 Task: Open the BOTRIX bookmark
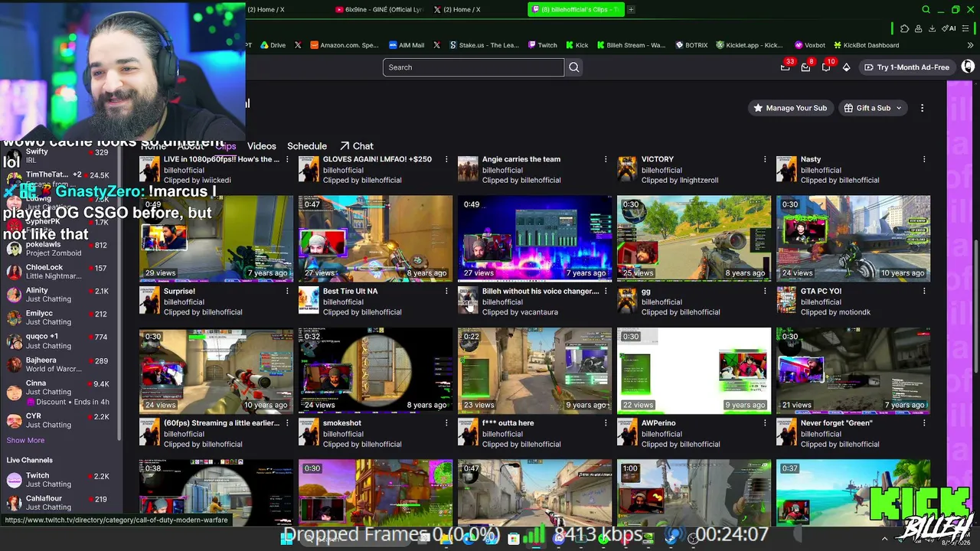pyautogui.click(x=691, y=45)
